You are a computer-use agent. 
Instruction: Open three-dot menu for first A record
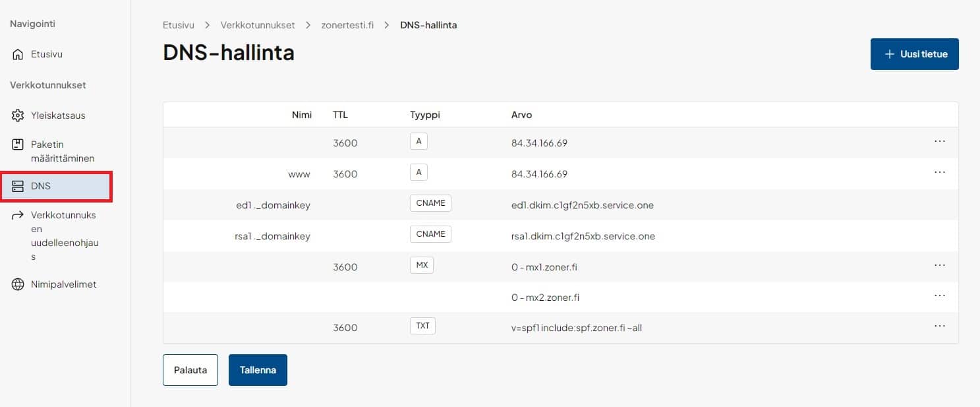pyautogui.click(x=940, y=142)
